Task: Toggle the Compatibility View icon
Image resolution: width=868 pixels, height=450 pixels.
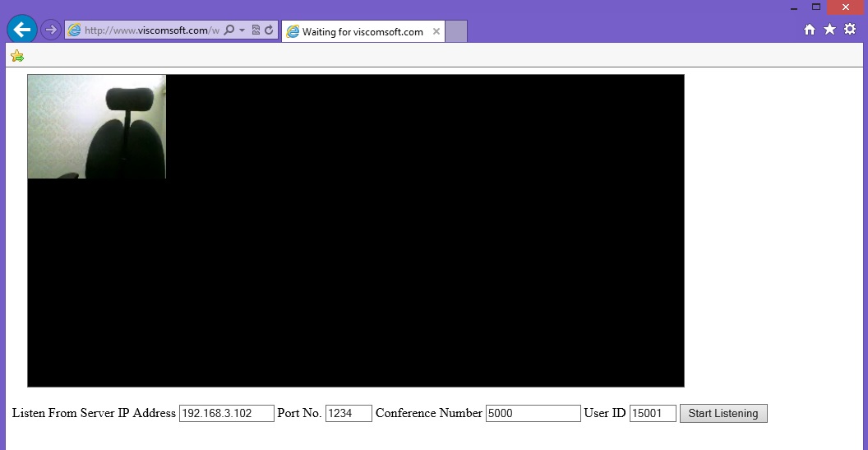Action: point(256,30)
